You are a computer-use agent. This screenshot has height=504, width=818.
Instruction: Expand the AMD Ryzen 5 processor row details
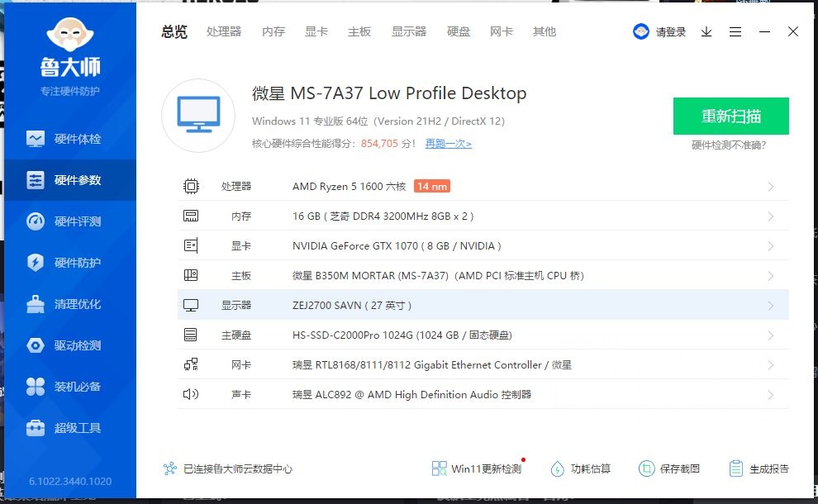tap(770, 186)
